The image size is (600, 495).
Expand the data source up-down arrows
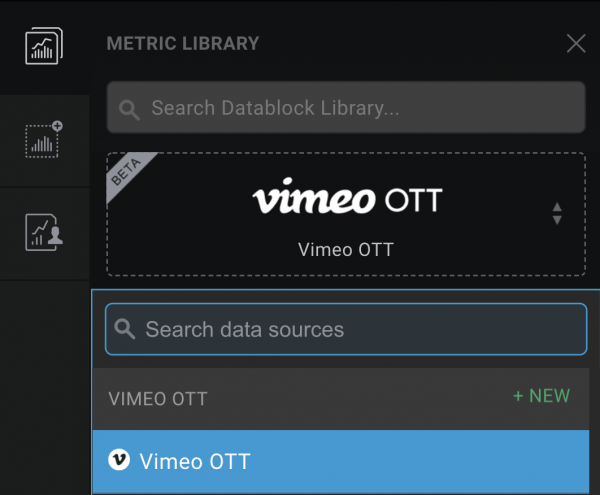tap(557, 213)
